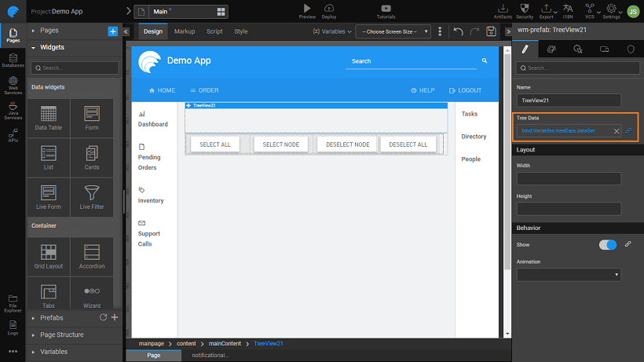Open the Styles palette tab in properties
Viewport: 644px width, 362px height.
click(551, 49)
